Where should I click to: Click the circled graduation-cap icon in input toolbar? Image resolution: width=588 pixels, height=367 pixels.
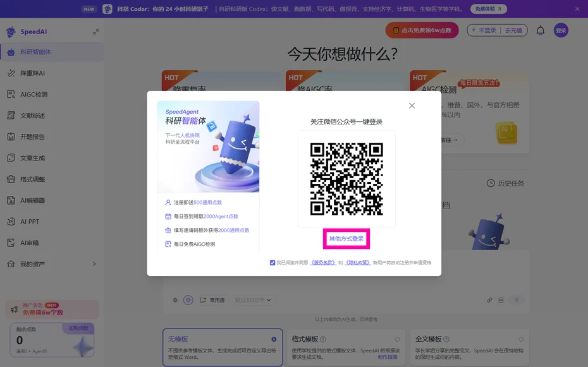tap(188, 300)
